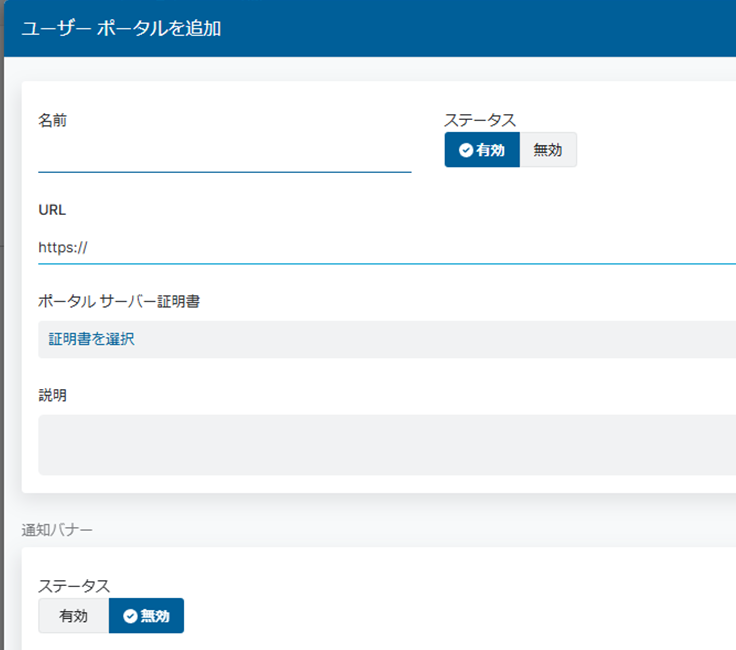Open the 証明書を選択 certificate dropdown
736x650 pixels.
coord(387,339)
